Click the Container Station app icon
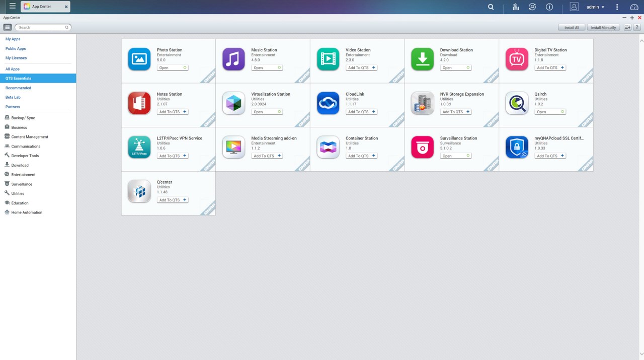Viewport: 644px width, 360px height. pos(328,147)
